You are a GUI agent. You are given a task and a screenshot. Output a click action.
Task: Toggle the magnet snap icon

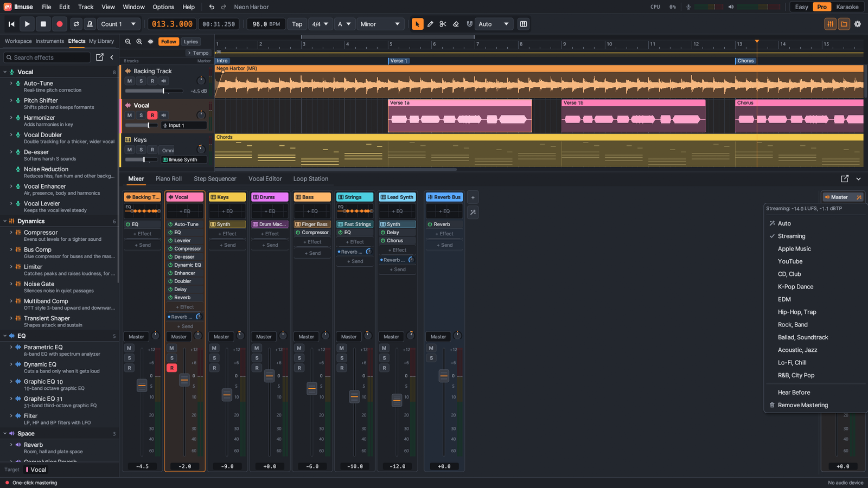pos(469,24)
